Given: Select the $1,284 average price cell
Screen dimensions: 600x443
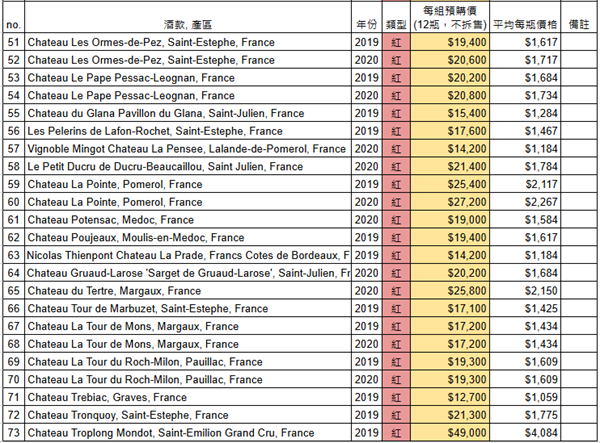Looking at the screenshot, I should pyautogui.click(x=525, y=113).
